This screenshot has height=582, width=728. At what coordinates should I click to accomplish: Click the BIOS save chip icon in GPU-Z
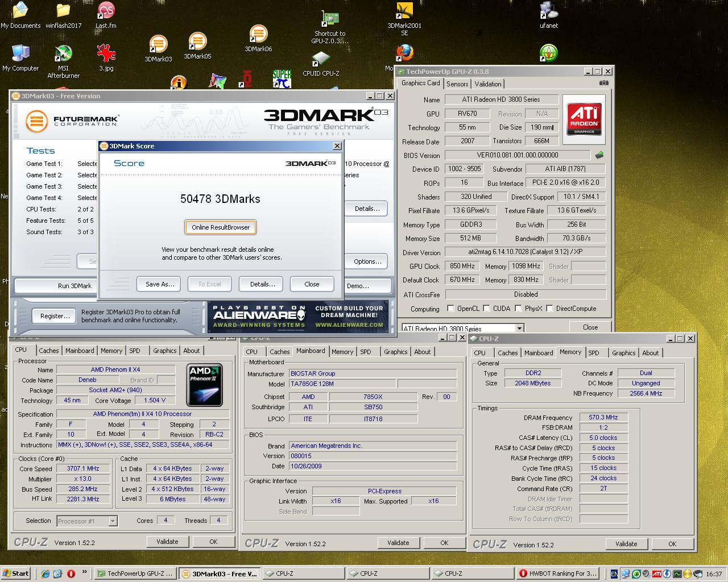pyautogui.click(x=599, y=155)
